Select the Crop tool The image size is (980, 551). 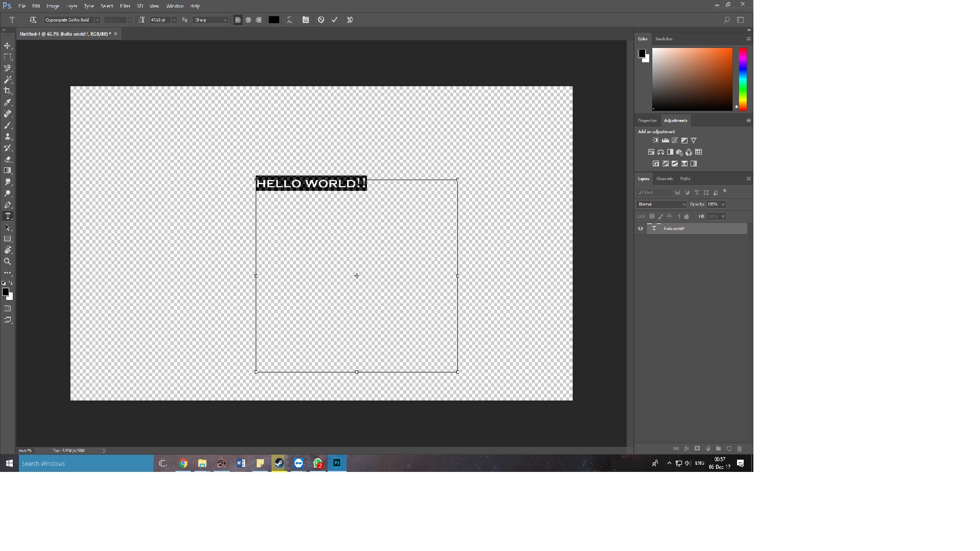(x=8, y=91)
